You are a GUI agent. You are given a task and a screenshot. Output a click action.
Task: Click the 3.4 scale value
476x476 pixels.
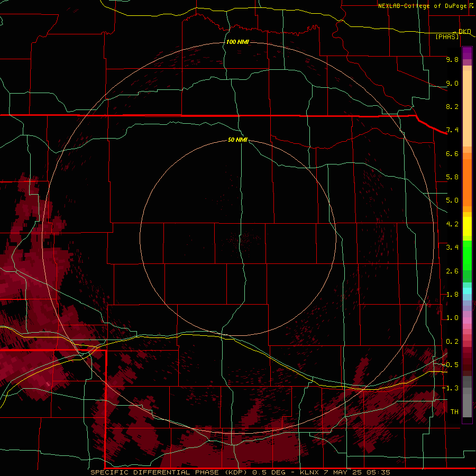[x=452, y=248]
